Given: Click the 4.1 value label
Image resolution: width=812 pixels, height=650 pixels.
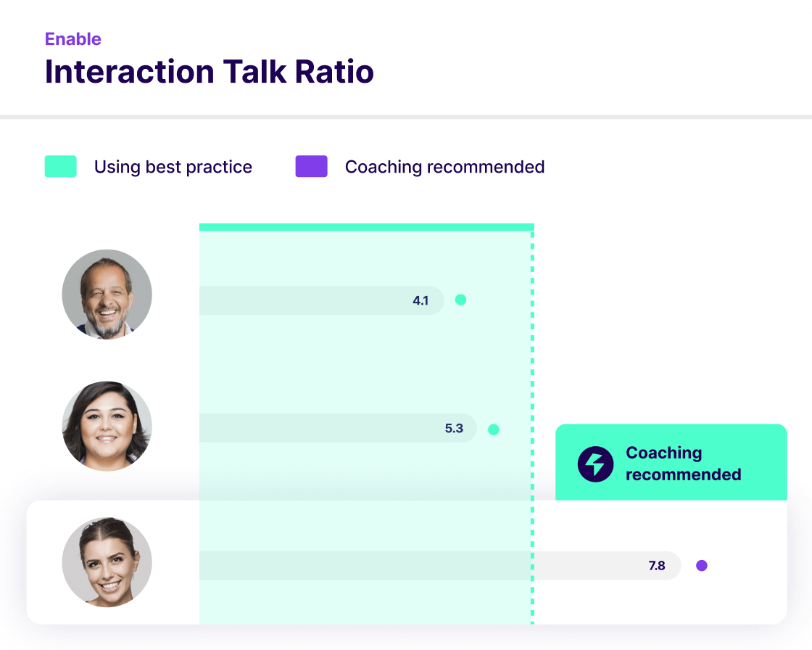Looking at the screenshot, I should click(420, 300).
